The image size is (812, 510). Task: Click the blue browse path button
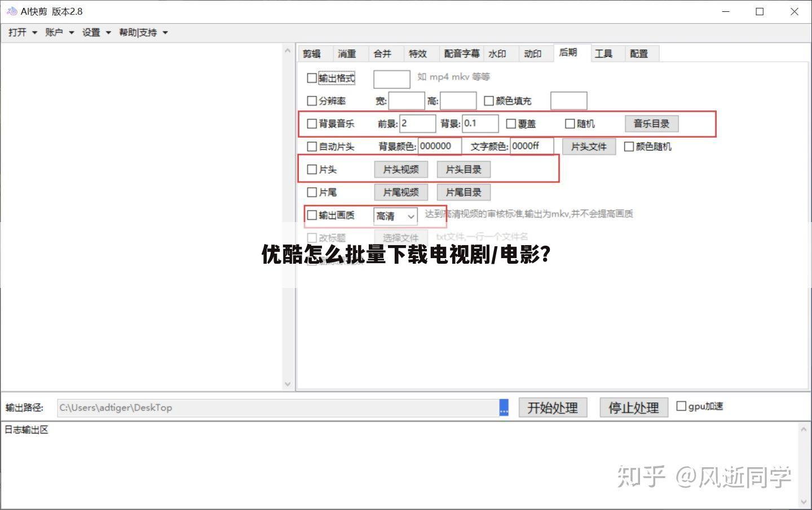pyautogui.click(x=504, y=407)
